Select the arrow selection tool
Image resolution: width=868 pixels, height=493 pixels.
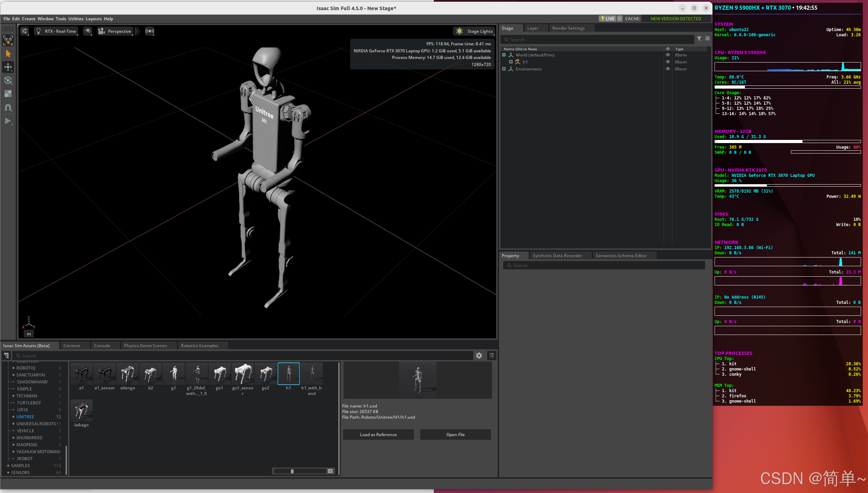[x=8, y=54]
